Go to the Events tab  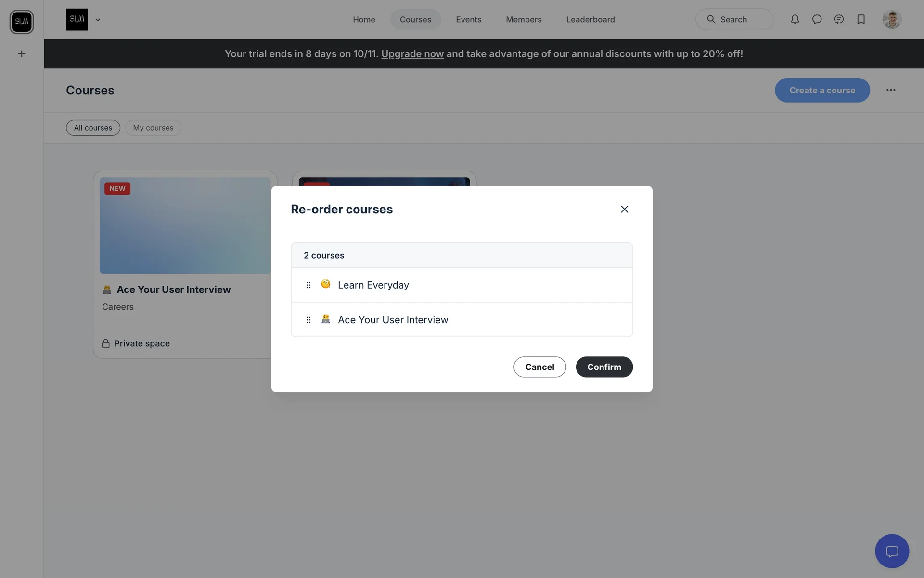[x=468, y=19]
